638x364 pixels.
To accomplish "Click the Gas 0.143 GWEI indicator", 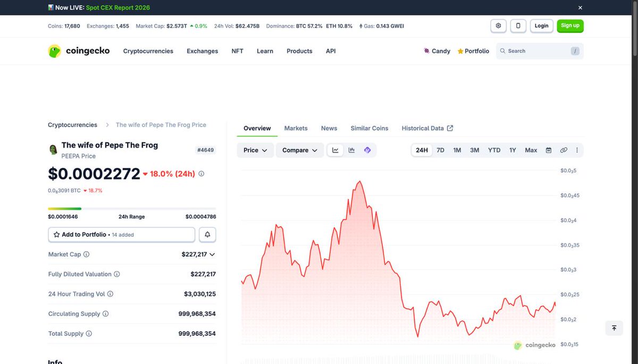I will [x=381, y=26].
